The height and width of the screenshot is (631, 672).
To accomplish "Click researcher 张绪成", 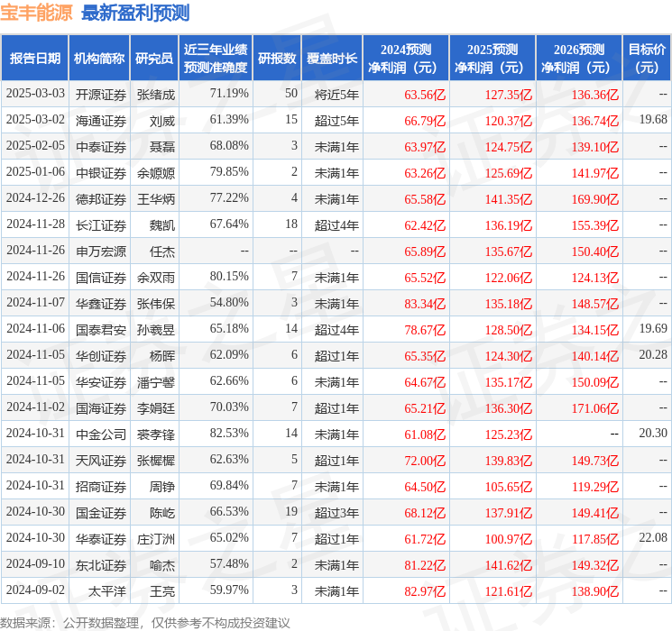I will click(156, 95).
